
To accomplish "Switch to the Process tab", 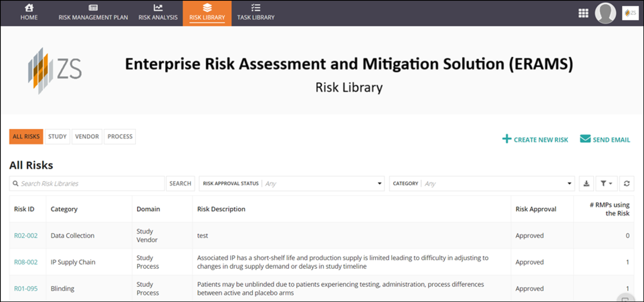I will click(120, 137).
